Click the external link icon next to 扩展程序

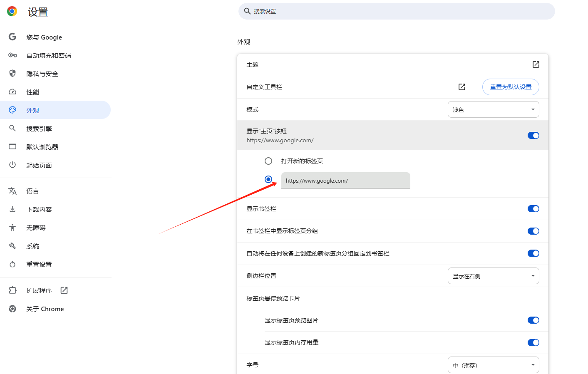tap(64, 290)
